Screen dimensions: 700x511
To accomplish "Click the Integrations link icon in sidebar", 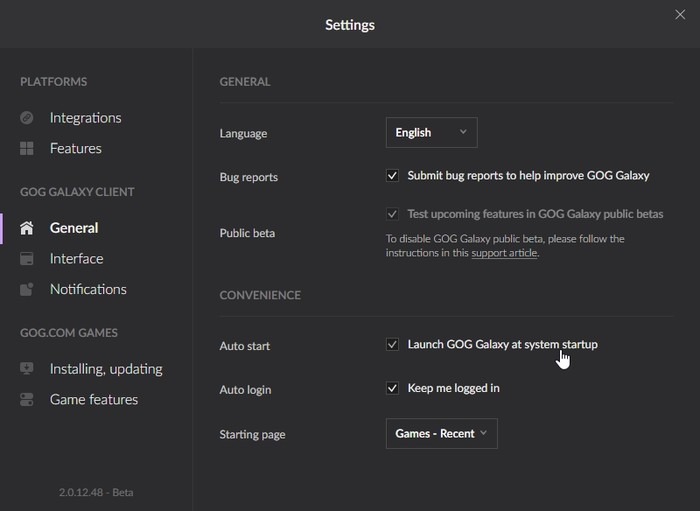I will (x=27, y=118).
